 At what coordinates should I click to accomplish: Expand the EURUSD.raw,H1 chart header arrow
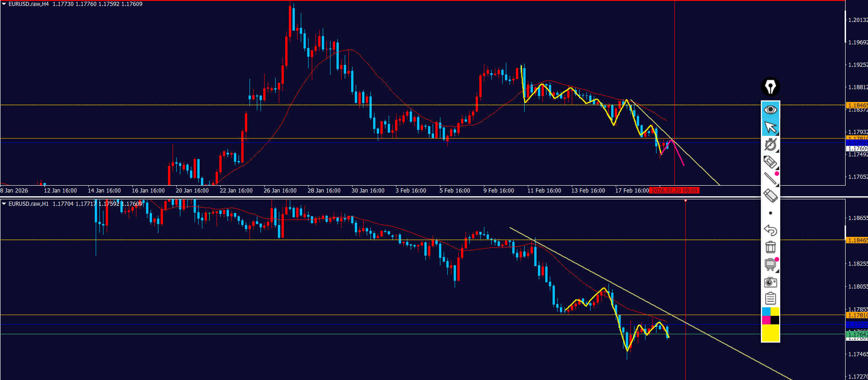tap(4, 204)
